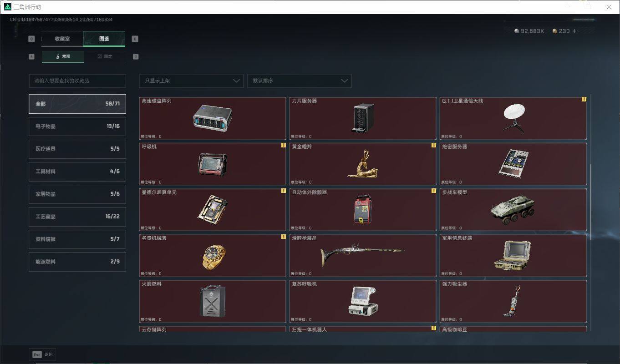
Task: Select the 高速磁盘阵列 disk array item icon
Action: [212, 118]
